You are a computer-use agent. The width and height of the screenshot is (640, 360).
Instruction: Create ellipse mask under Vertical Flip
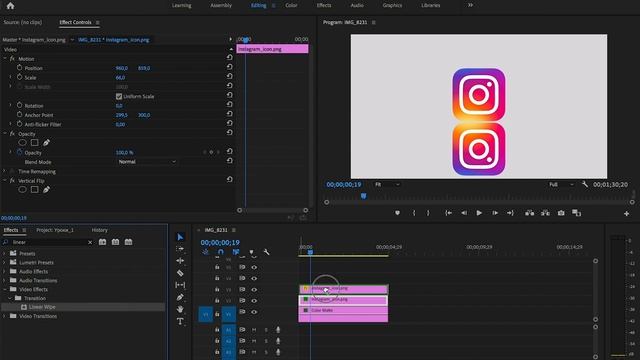coord(22,189)
